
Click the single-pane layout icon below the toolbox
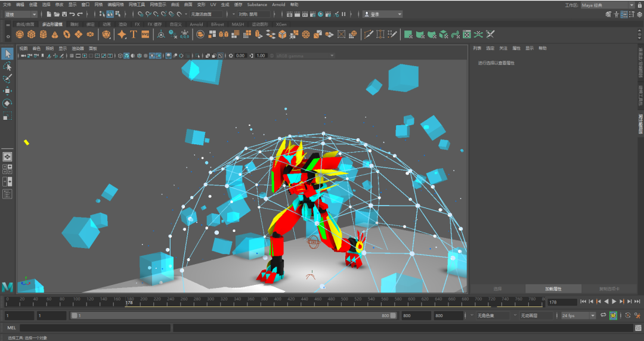(7, 157)
